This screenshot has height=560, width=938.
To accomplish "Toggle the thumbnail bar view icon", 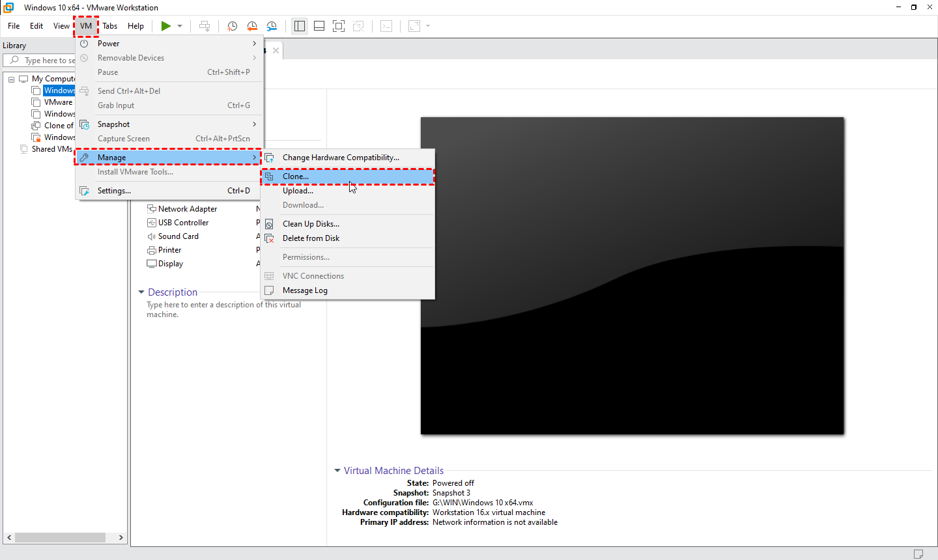I will pos(319,26).
